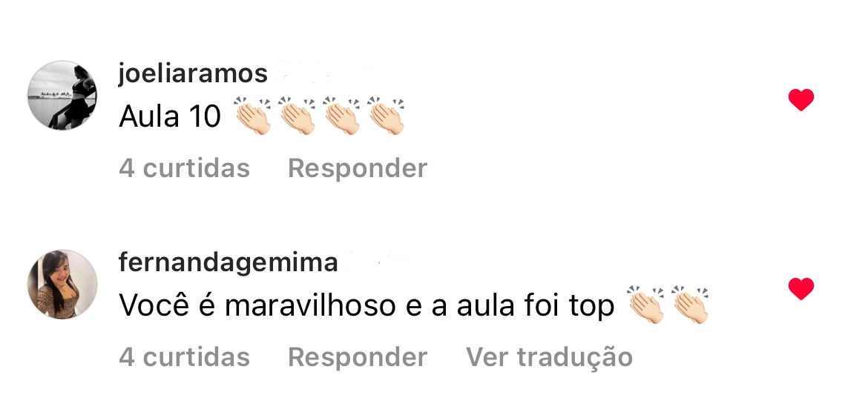
Task: Click first clapping emoji after Aula 10
Action: (x=252, y=116)
